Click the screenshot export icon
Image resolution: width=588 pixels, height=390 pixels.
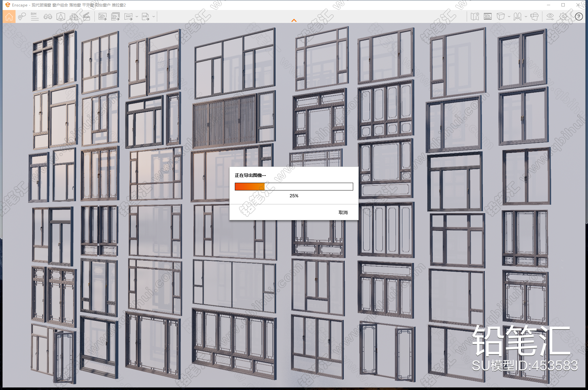103,17
